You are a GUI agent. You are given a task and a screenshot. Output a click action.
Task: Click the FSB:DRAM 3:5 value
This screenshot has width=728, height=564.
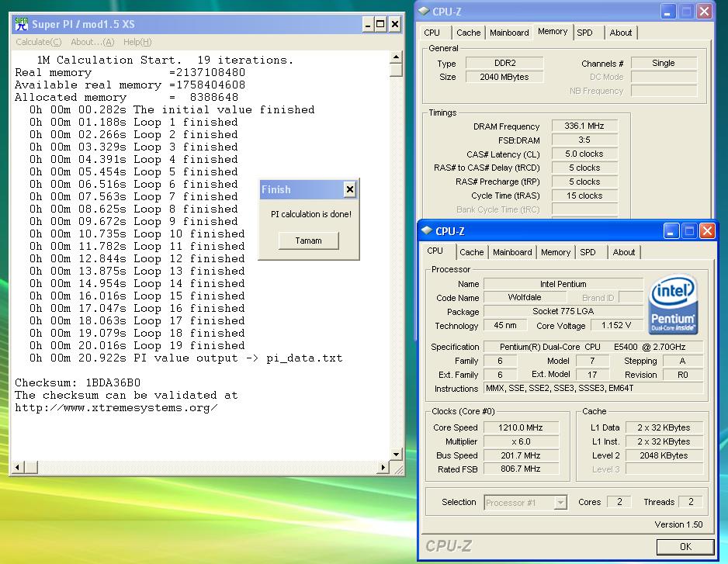tap(584, 140)
